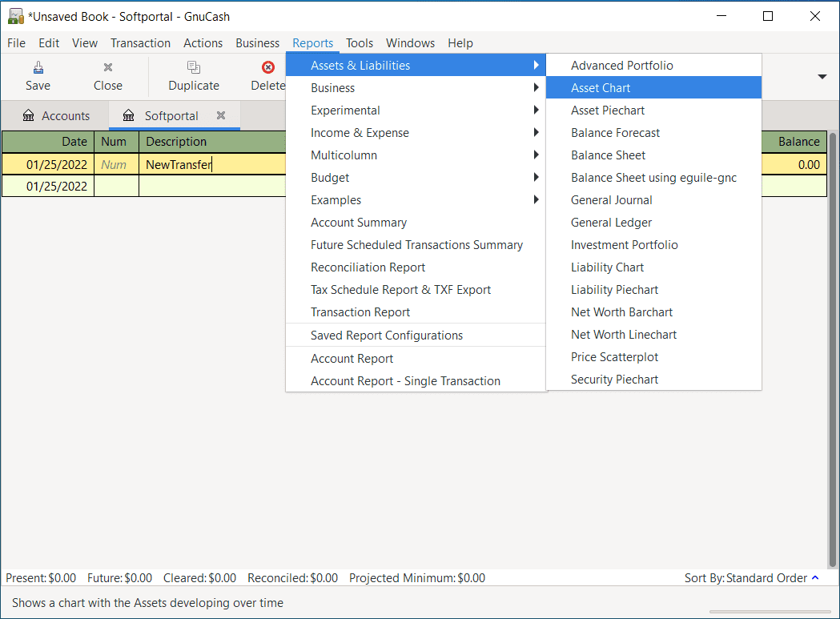
Task: Click the Save toolbar icon
Action: pyautogui.click(x=38, y=68)
